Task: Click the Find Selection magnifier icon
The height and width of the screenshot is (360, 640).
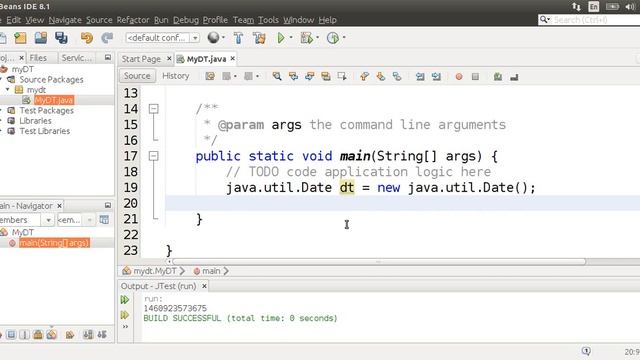Action: tap(277, 76)
